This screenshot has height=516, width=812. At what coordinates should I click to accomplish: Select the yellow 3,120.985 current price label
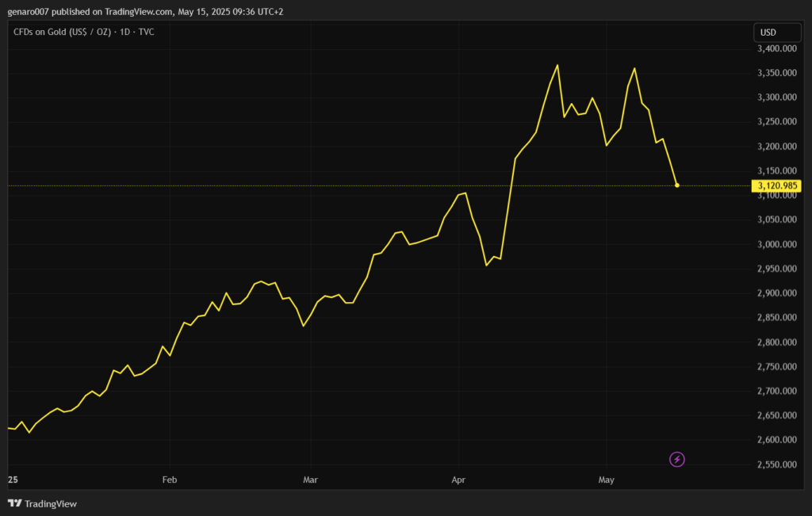777,185
